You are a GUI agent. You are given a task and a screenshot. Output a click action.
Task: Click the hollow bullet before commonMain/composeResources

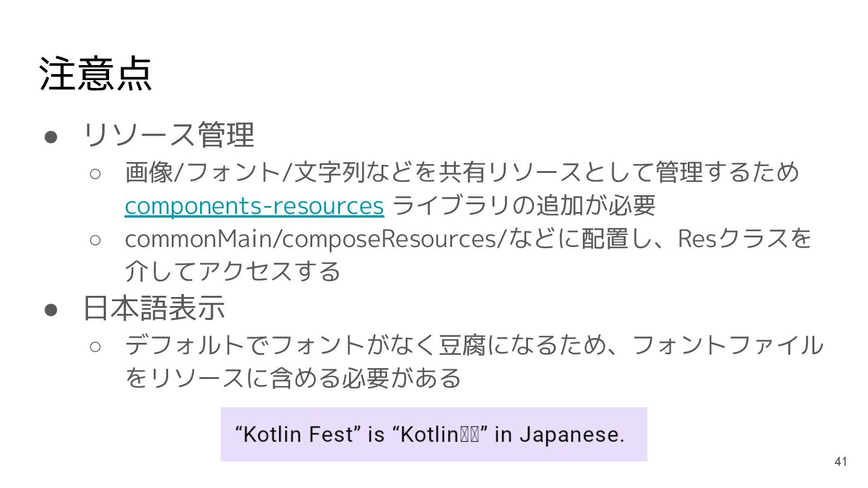pos(96,239)
